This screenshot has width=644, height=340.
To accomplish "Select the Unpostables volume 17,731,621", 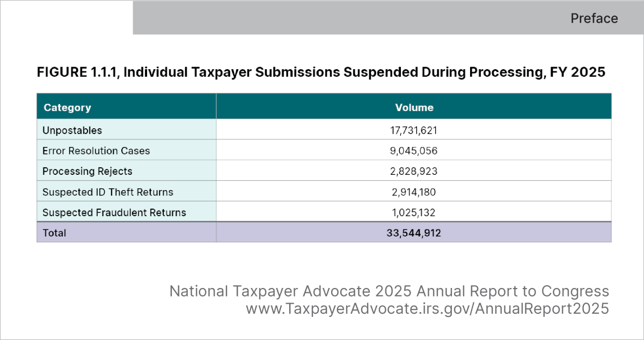I will pos(414,130).
